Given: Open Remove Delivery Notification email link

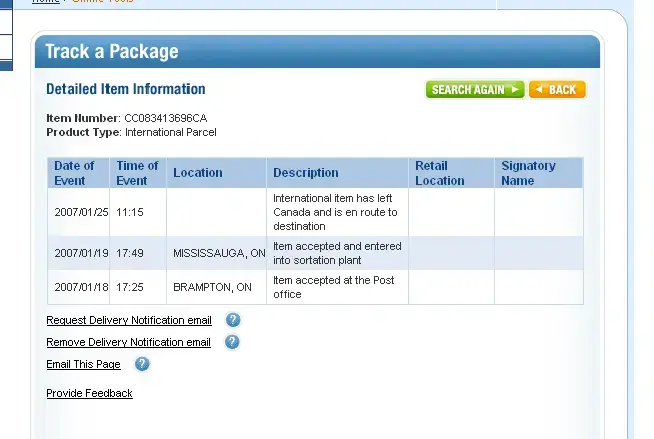Looking at the screenshot, I should pos(128,342).
